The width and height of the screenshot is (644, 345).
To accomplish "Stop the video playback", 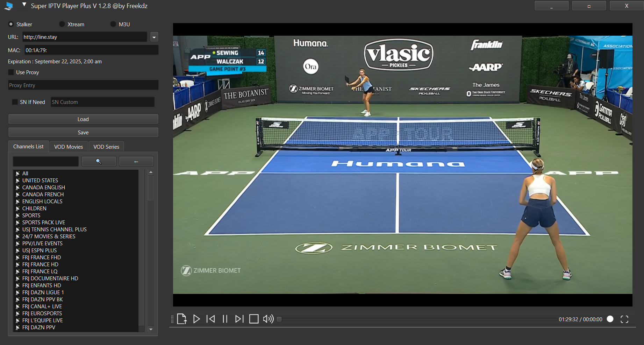I will click(254, 319).
